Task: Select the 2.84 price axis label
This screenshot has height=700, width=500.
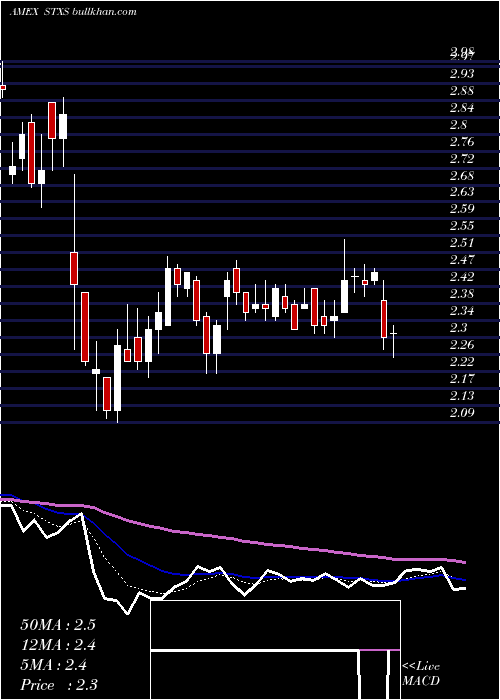Action: point(462,108)
